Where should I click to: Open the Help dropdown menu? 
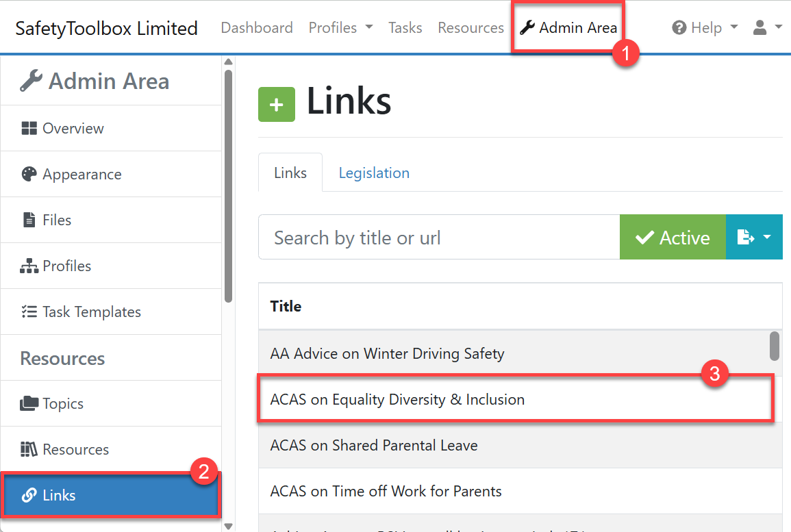[x=705, y=28]
